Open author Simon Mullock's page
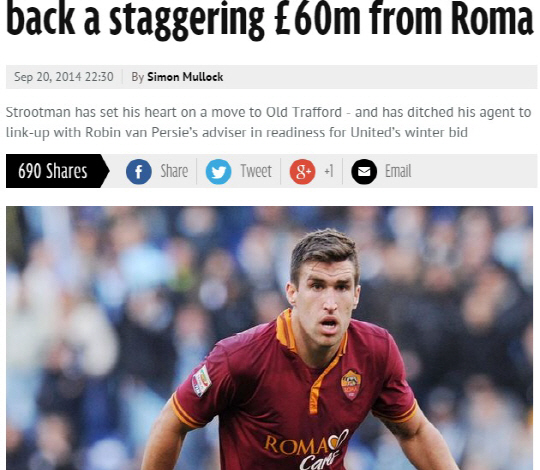540x470 pixels. (185, 77)
